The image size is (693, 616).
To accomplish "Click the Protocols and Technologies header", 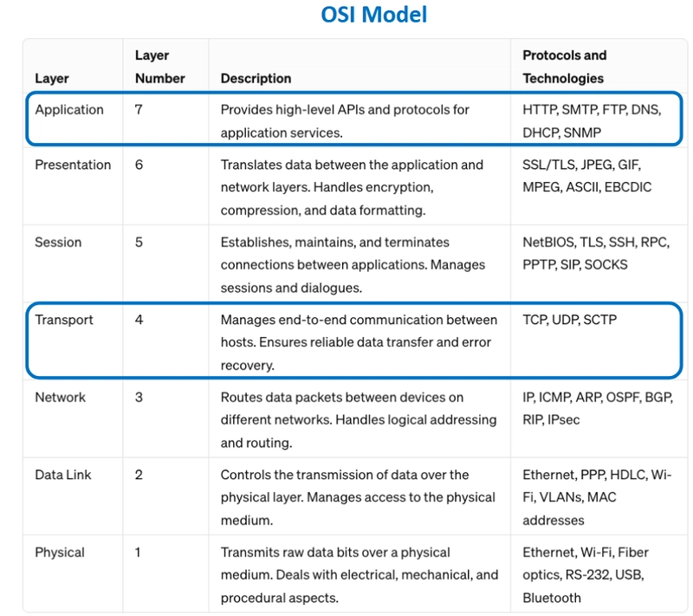I will [x=565, y=67].
